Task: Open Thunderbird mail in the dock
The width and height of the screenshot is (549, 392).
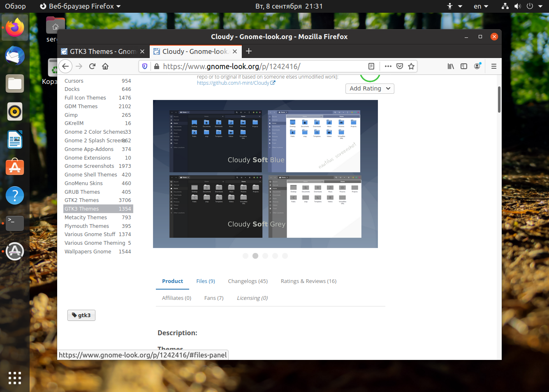Action: coord(15,56)
